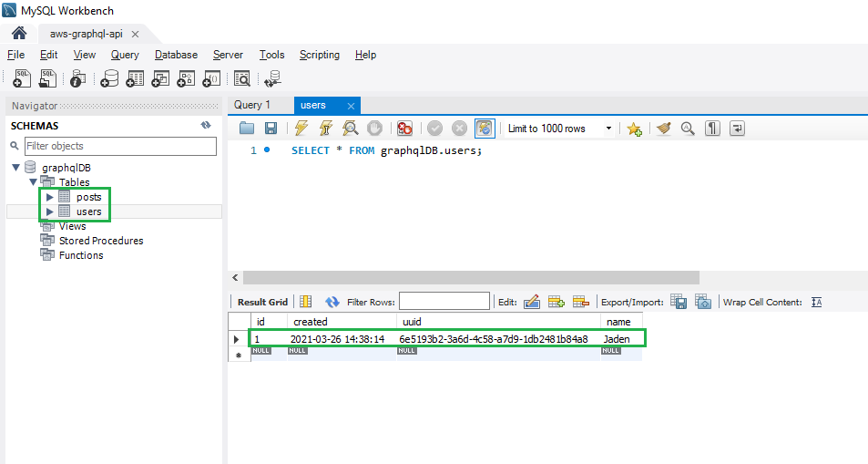The width and height of the screenshot is (868, 464).
Task: Refresh the result grid data
Action: (x=332, y=302)
